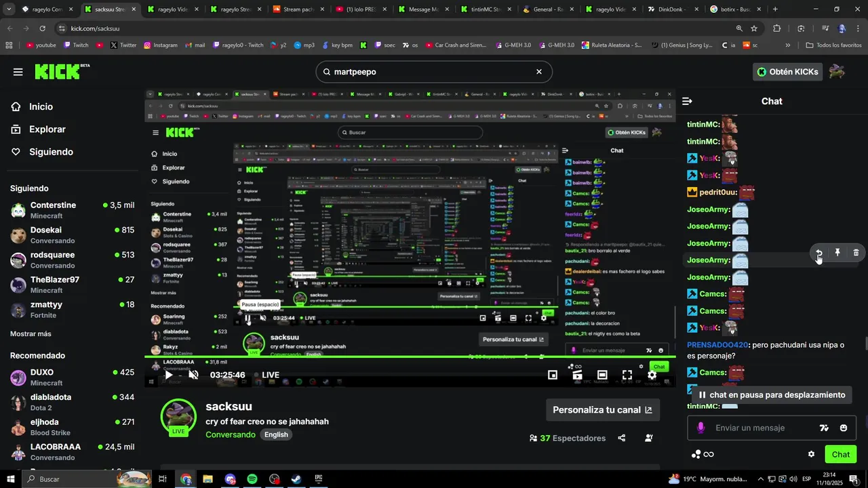Show hidden tray icons chevron
Viewport: 868px width, 488px height.
[760, 479]
